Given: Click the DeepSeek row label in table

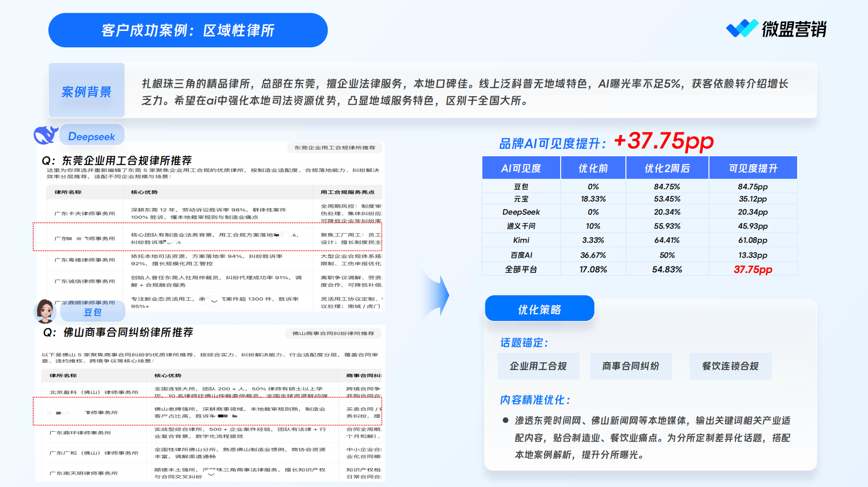Looking at the screenshot, I should (521, 212).
